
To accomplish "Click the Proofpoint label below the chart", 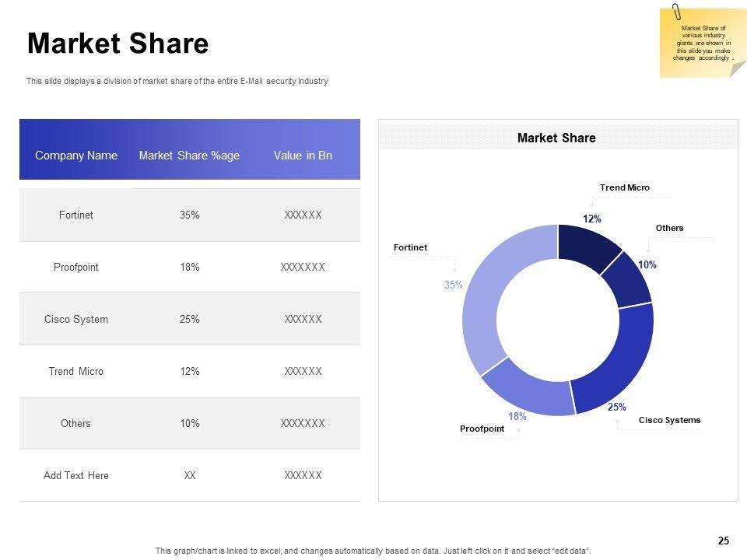I will click(x=482, y=429).
